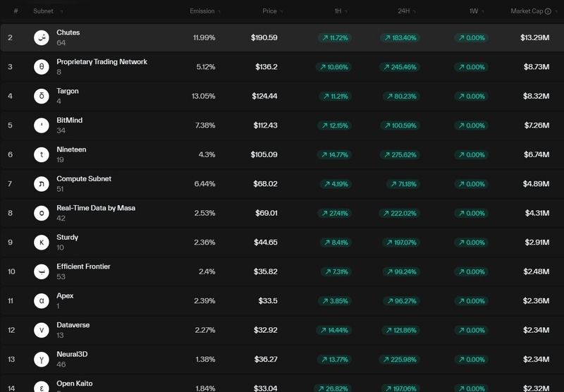Click Chutes 24H change badge 183.40%
The width and height of the screenshot is (564, 392).
click(x=398, y=37)
